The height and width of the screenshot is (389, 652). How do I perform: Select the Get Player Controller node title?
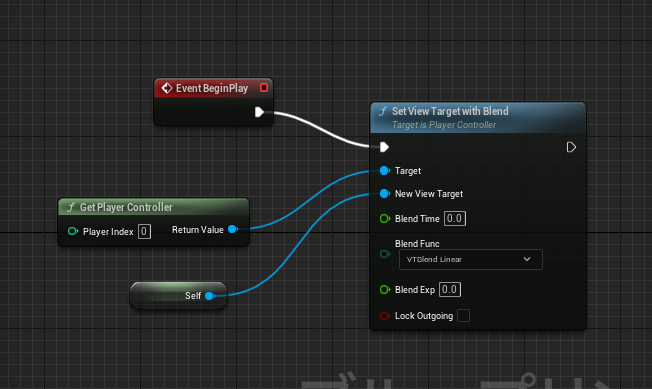tap(126, 207)
